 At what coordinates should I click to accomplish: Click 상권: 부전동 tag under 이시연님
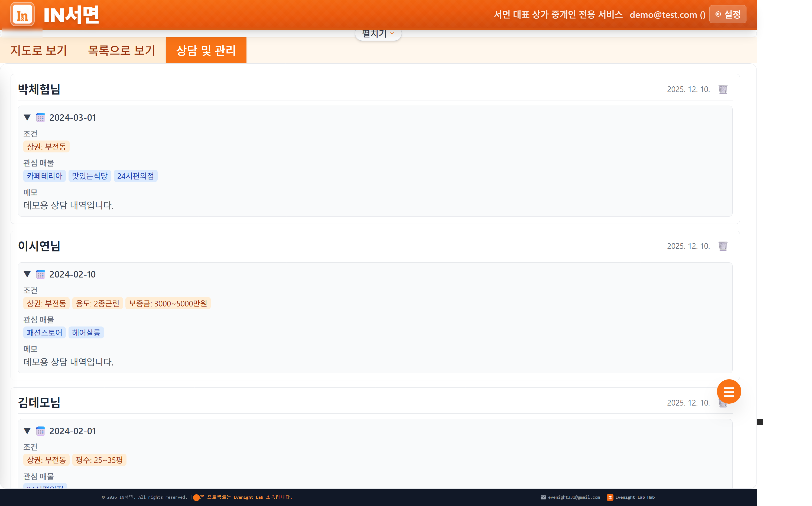click(46, 303)
